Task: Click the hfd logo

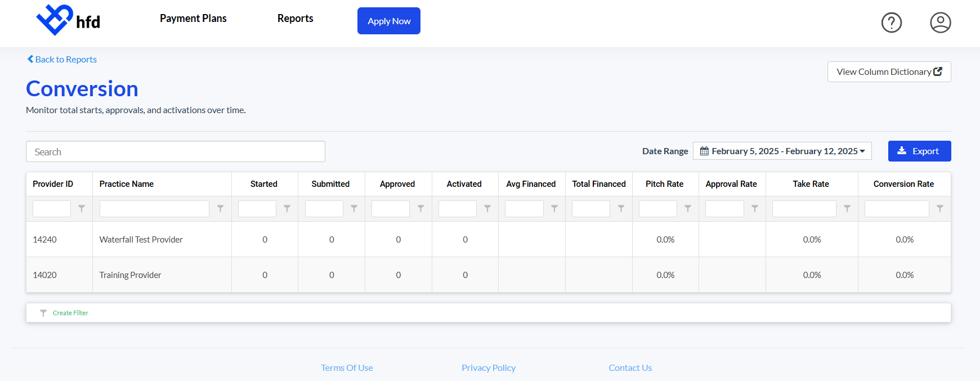Action: 68,20
